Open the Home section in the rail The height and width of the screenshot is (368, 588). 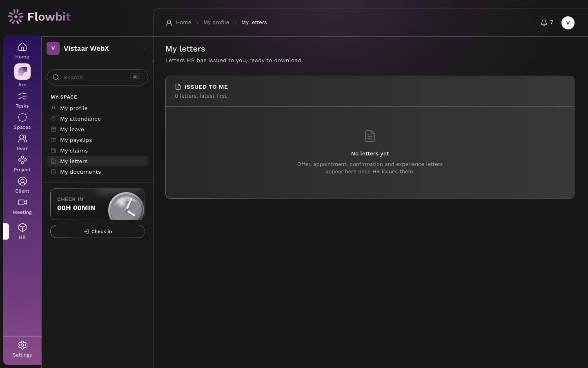click(x=22, y=51)
